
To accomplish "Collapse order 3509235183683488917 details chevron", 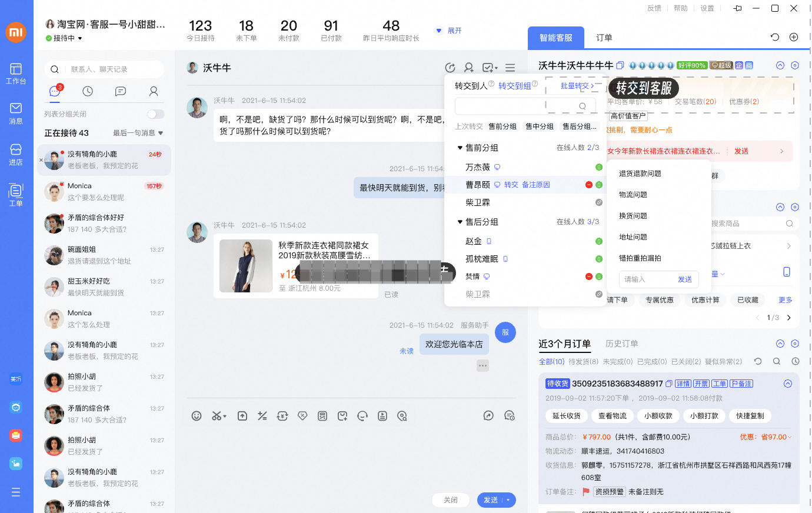I will pos(788,384).
